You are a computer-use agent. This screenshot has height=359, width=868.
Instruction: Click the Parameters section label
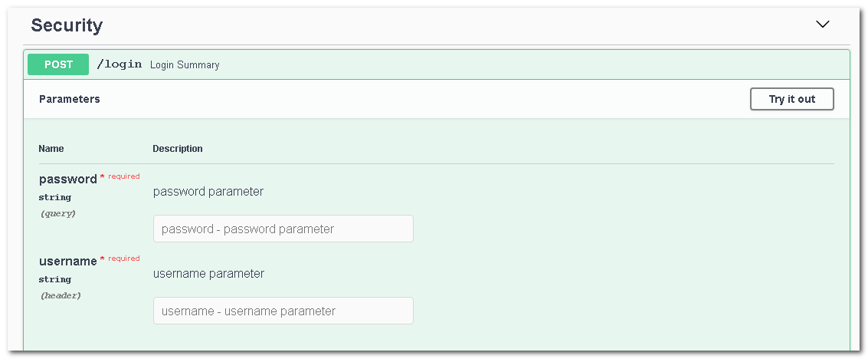click(70, 99)
